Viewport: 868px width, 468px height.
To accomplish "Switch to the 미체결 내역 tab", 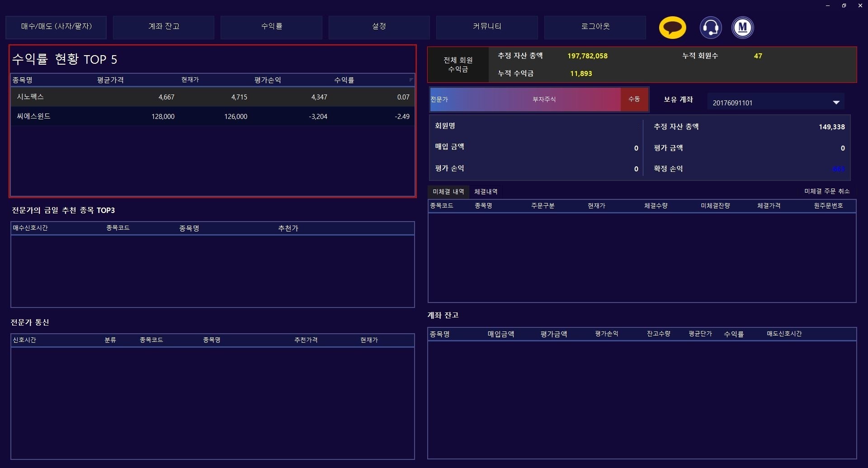I will coord(448,192).
